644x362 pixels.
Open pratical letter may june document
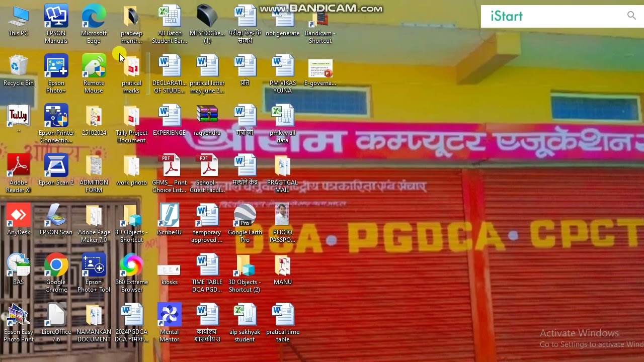click(207, 74)
